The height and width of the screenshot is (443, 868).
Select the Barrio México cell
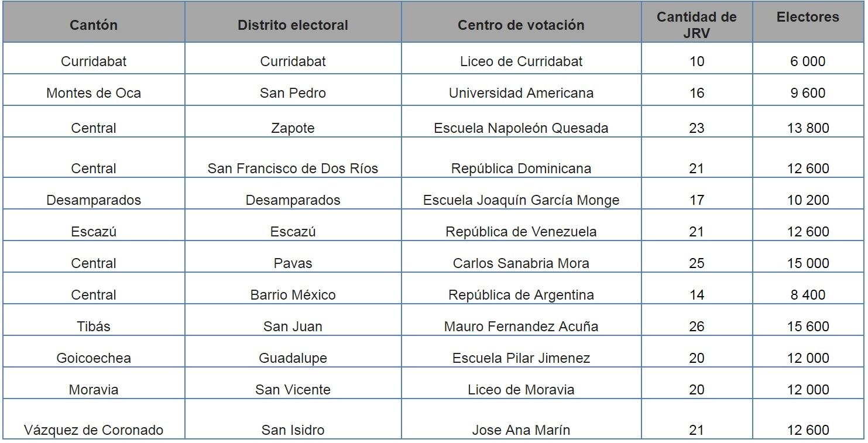coord(293,295)
